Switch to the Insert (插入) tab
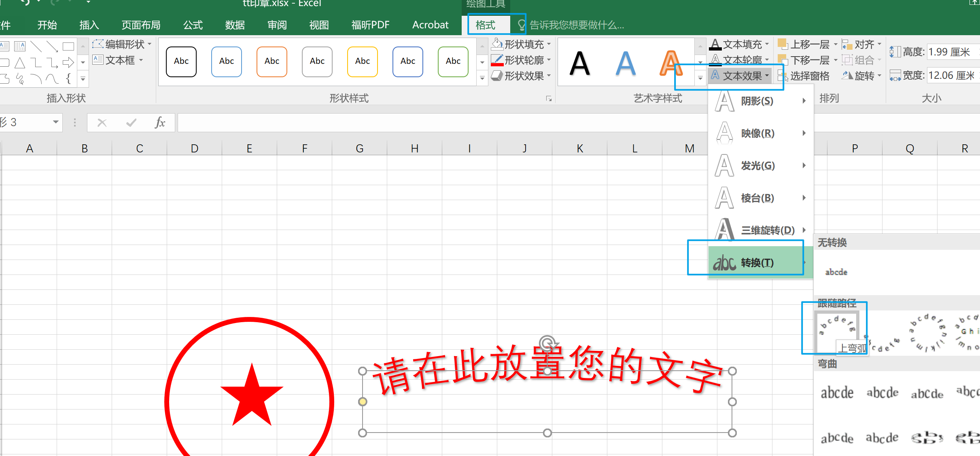980x456 pixels. tap(89, 25)
